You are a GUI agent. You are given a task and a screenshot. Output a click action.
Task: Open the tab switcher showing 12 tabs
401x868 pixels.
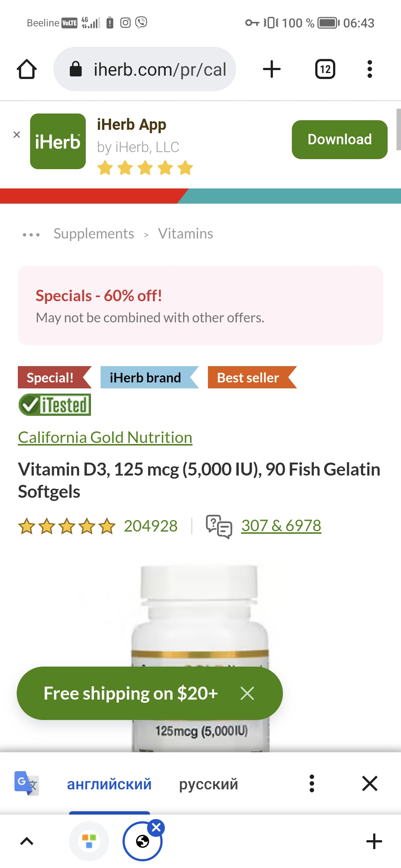pyautogui.click(x=325, y=69)
